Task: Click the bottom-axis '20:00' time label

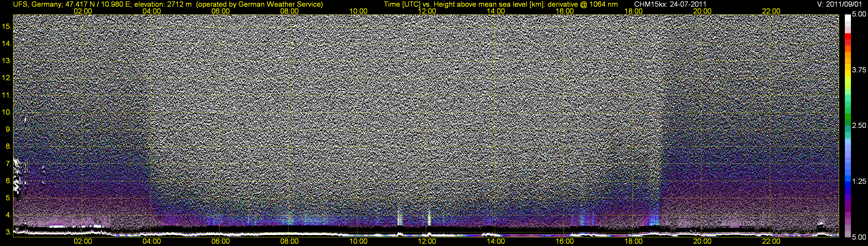Action: (702, 241)
